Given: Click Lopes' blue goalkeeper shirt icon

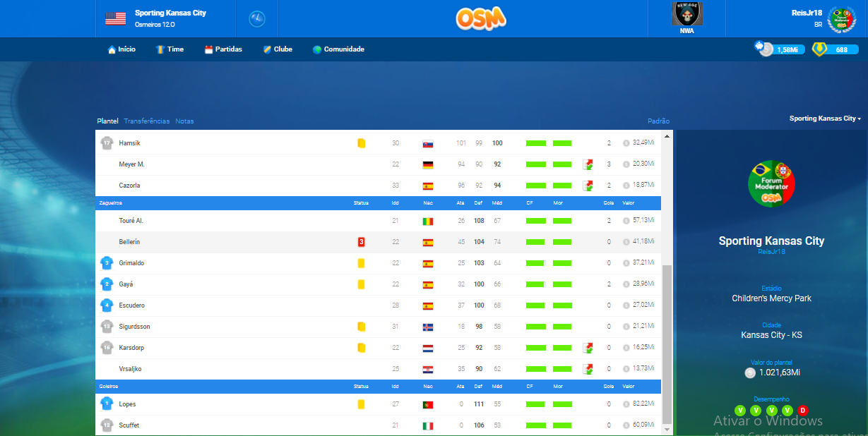Looking at the screenshot, I should [107, 404].
